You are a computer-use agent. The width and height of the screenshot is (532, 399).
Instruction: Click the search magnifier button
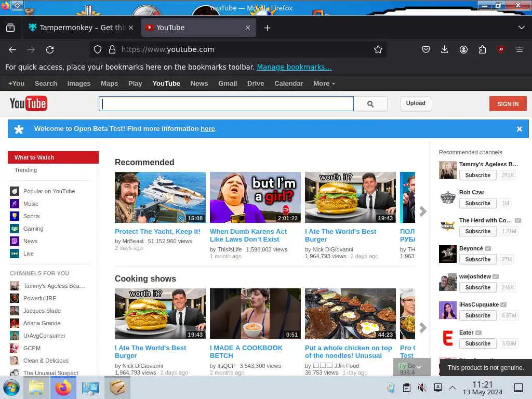click(x=370, y=104)
